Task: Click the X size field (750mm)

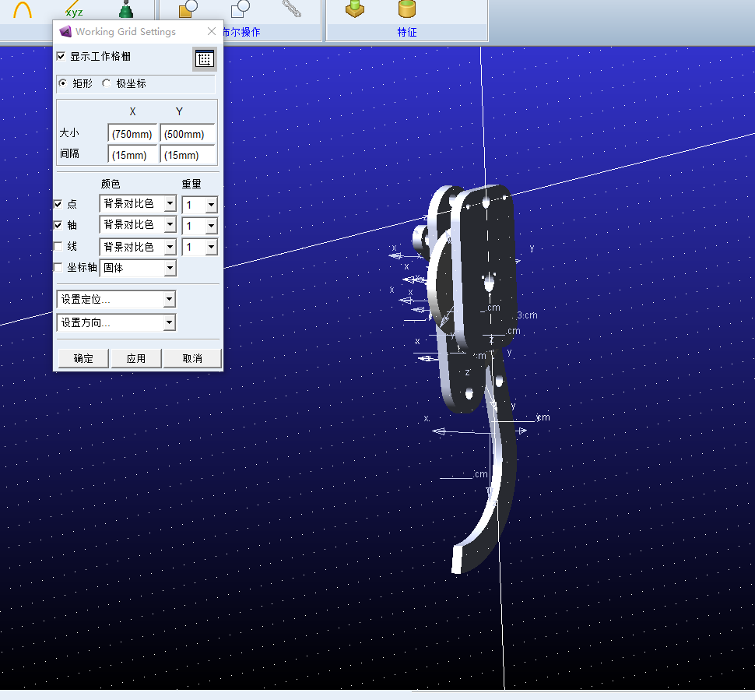Action: click(x=132, y=134)
